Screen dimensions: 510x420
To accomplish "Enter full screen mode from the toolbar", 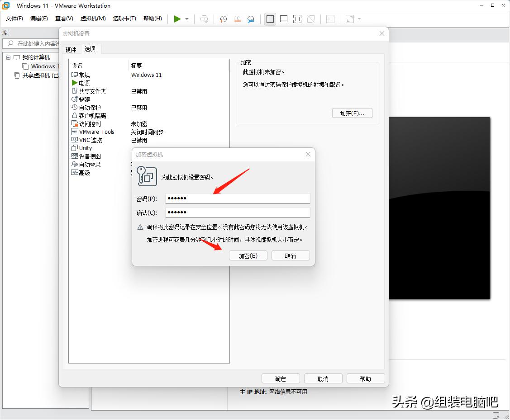I will pyautogui.click(x=297, y=19).
